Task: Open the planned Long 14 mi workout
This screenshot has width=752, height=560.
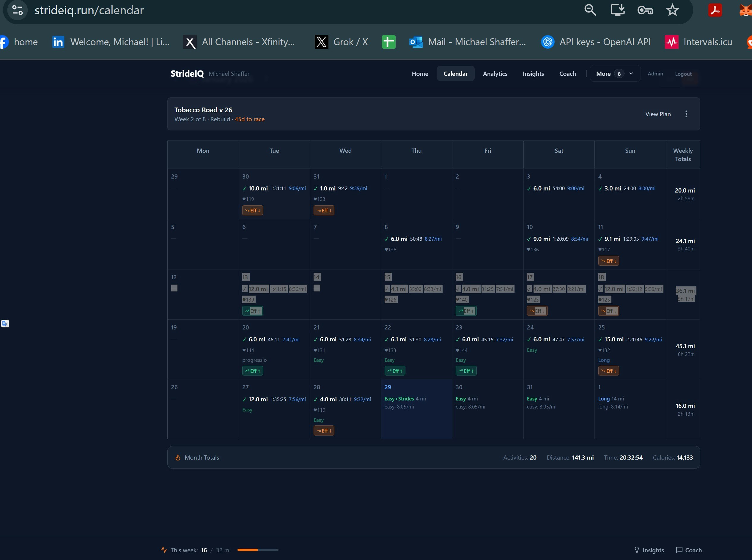Action: tap(611, 399)
